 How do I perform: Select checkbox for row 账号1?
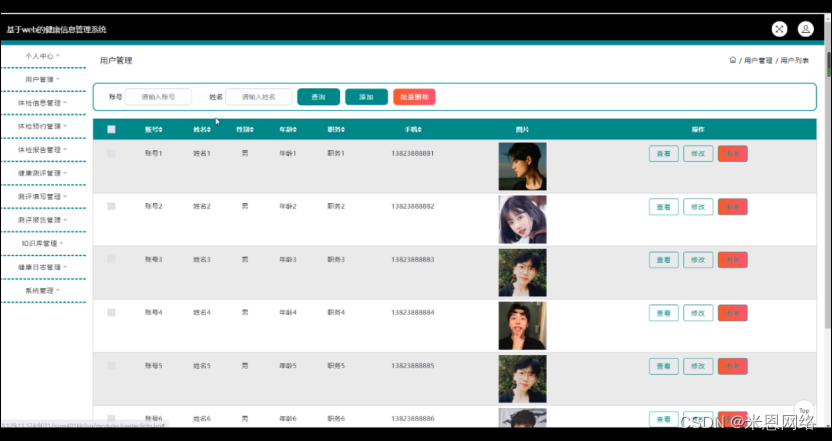click(111, 153)
